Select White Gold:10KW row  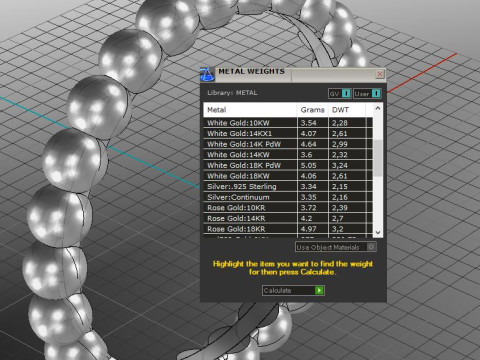[288, 123]
